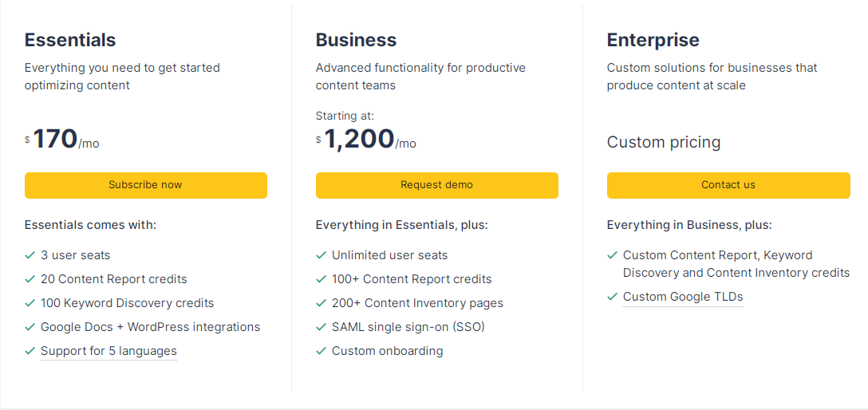Click checkmark next to Unlimited user seats
The height and width of the screenshot is (410, 868).
click(322, 255)
